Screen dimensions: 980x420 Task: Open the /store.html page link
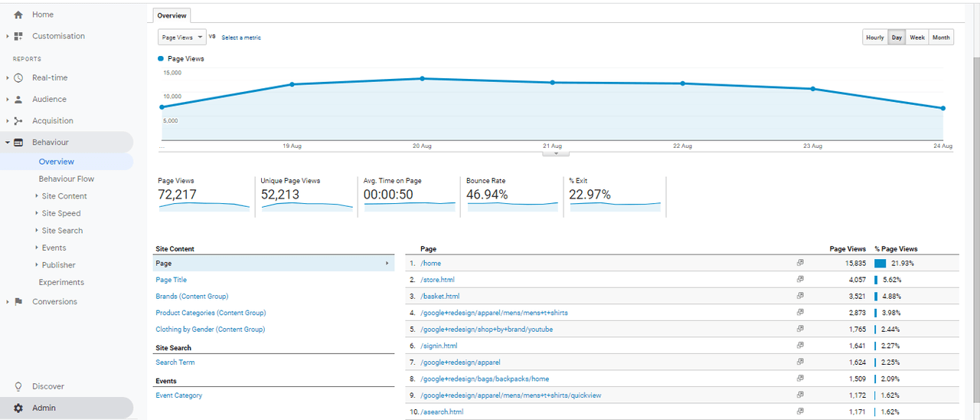pyautogui.click(x=438, y=280)
